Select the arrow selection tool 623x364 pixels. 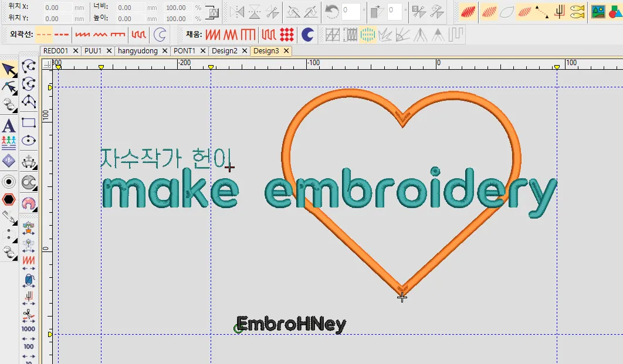[x=9, y=70]
